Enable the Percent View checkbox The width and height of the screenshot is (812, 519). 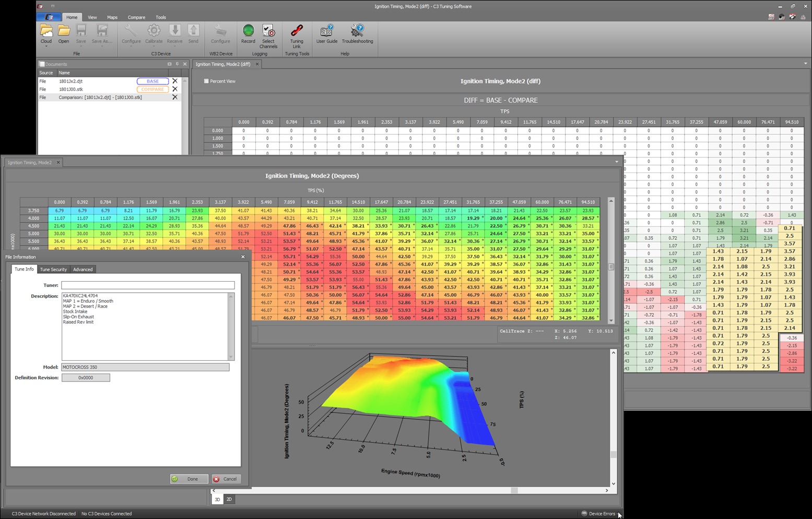pos(206,81)
